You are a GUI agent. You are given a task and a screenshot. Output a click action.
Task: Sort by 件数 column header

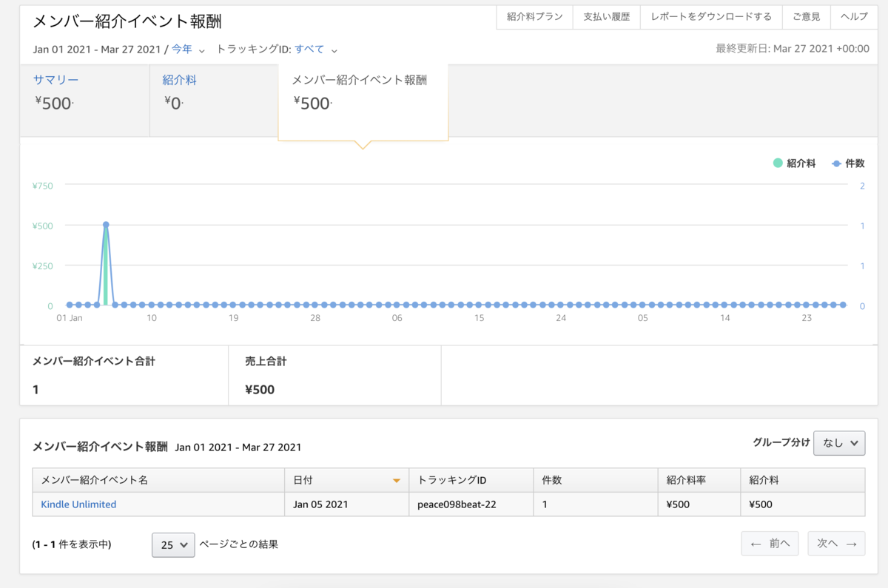596,480
